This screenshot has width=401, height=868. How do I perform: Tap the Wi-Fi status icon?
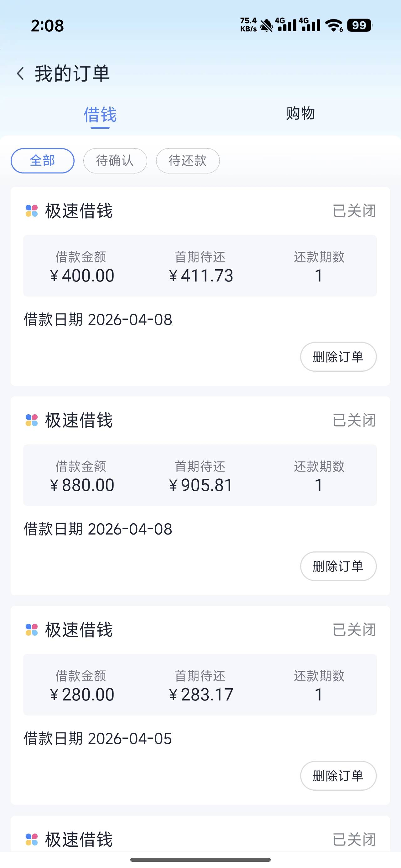[x=334, y=25]
